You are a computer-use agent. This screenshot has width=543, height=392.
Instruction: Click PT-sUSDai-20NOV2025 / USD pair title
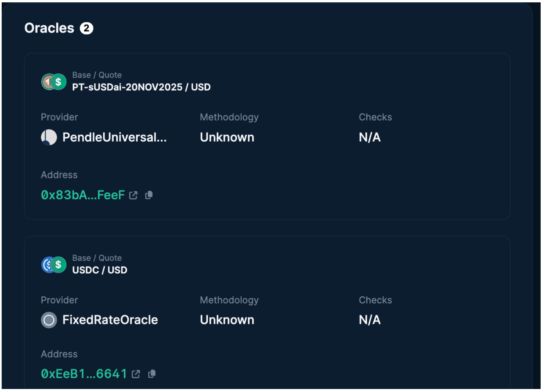[141, 87]
